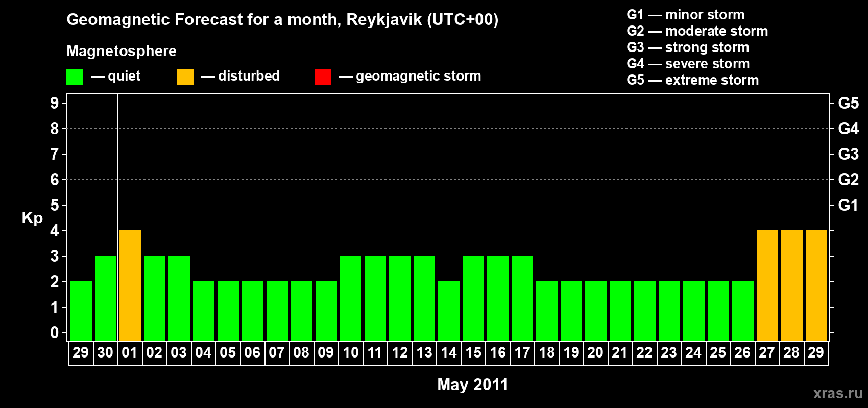
Task: Click the '— geomagnetic storm' legend text
Action: point(410,76)
